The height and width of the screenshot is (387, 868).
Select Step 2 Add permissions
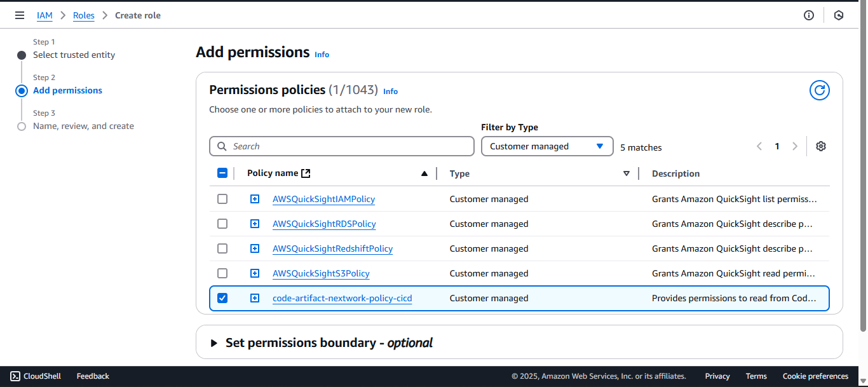(x=67, y=90)
